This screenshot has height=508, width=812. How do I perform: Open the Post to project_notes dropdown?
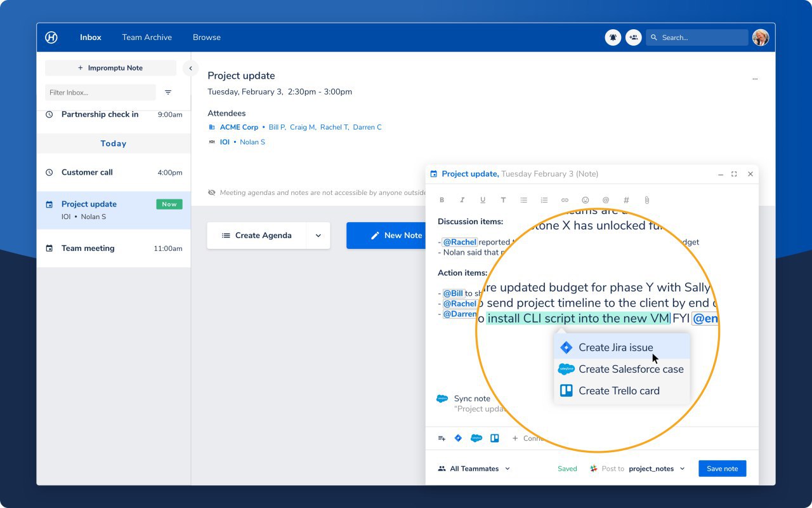coord(638,469)
